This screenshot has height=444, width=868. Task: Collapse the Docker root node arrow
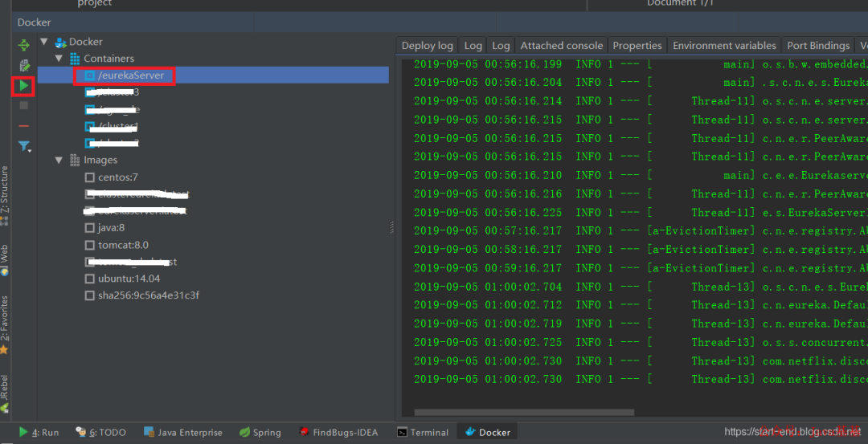point(45,42)
